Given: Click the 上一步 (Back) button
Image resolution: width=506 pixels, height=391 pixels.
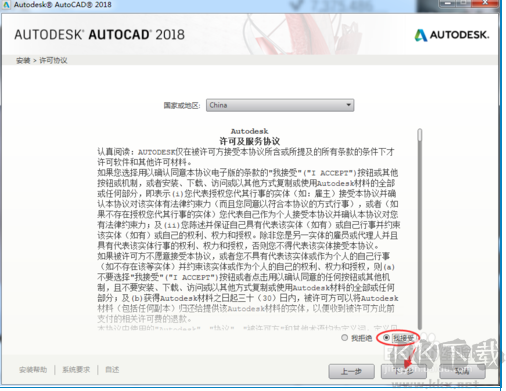Looking at the screenshot, I should 351,371.
